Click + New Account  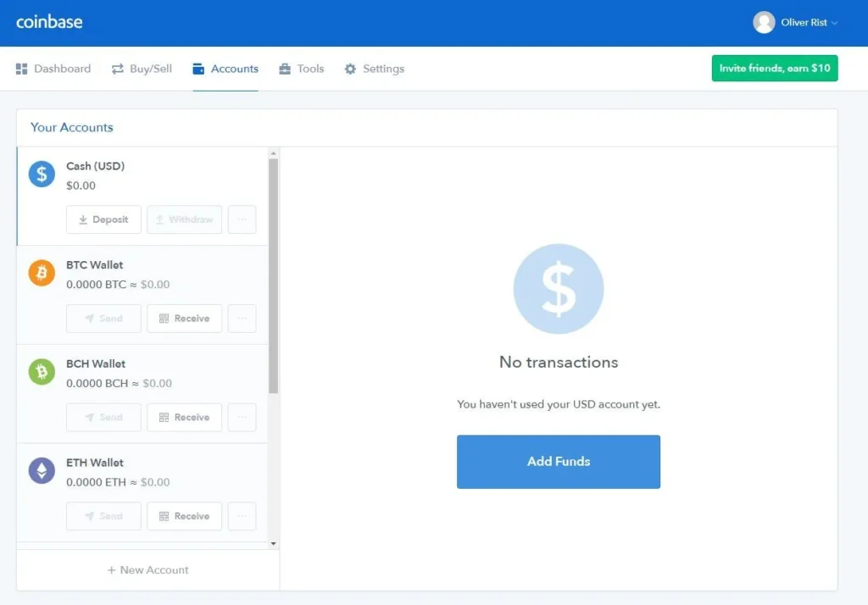tap(147, 569)
